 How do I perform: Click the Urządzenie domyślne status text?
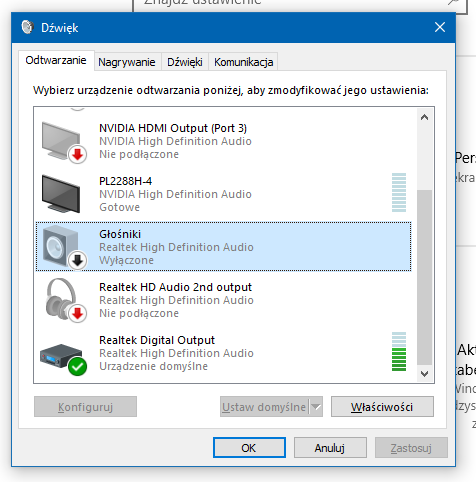coord(153,366)
